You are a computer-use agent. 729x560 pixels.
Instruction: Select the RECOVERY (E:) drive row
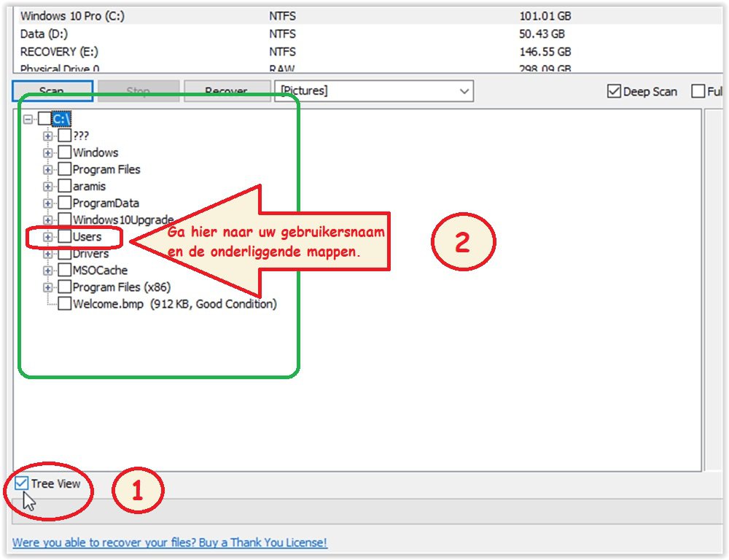coord(367,52)
